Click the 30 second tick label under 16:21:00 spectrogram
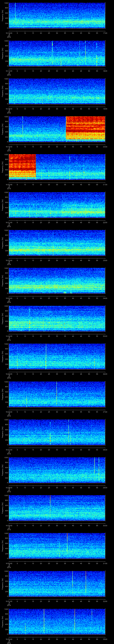 [57, 223]
